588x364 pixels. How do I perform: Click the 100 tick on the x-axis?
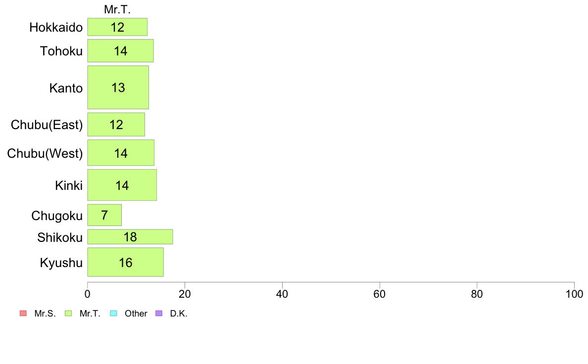[574, 294]
